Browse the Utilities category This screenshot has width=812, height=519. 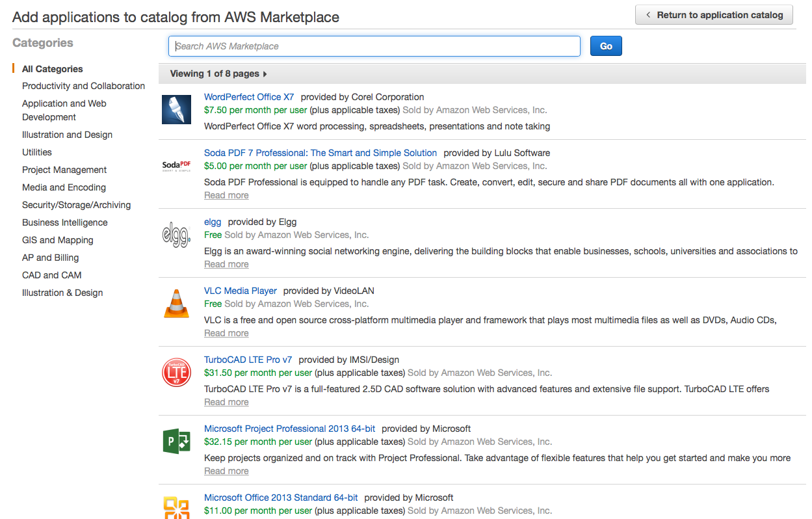[x=36, y=152]
